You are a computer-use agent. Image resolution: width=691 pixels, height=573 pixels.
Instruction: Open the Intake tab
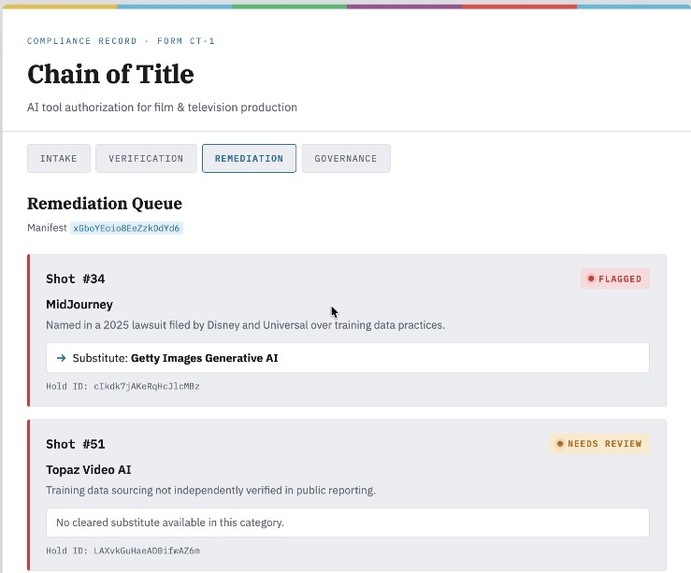(59, 158)
